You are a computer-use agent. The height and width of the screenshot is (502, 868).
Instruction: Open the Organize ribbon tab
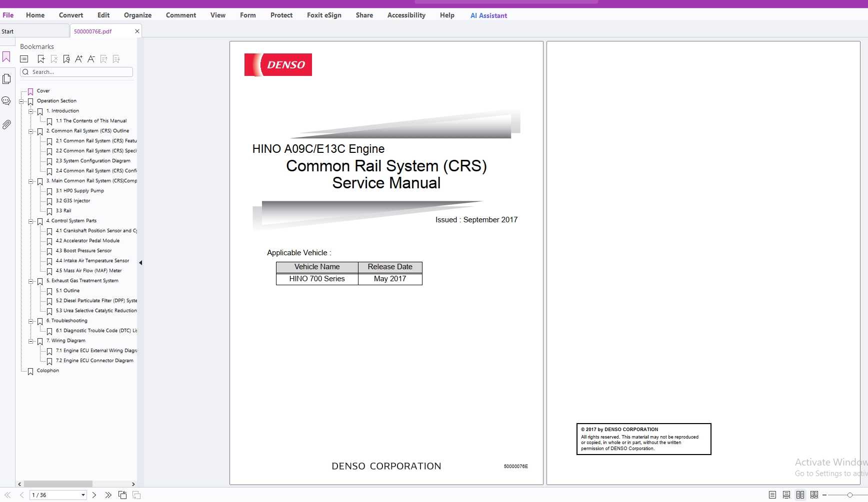(137, 15)
